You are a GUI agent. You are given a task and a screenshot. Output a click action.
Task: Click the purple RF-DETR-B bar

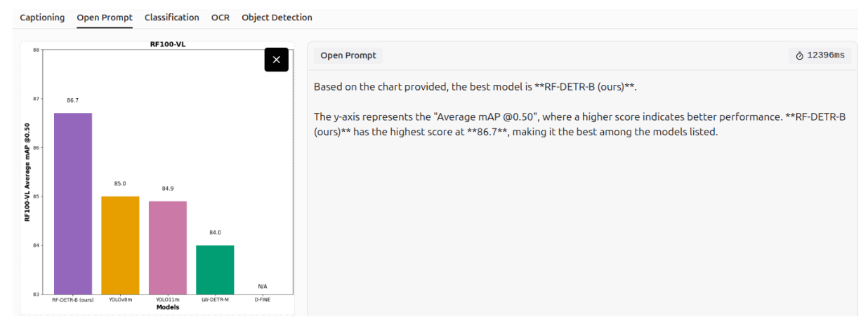[x=73, y=203]
